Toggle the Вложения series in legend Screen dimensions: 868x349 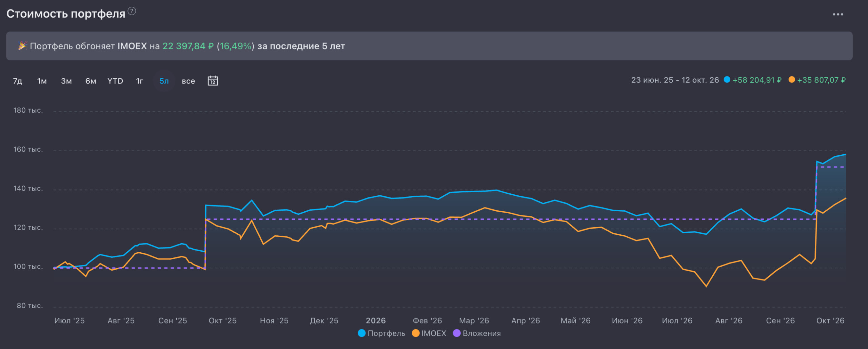[477, 333]
